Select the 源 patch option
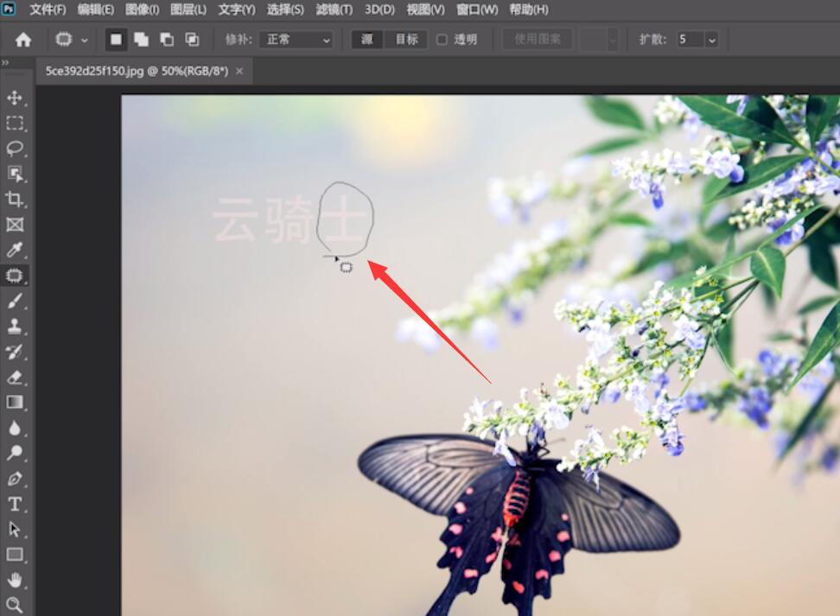 367,40
